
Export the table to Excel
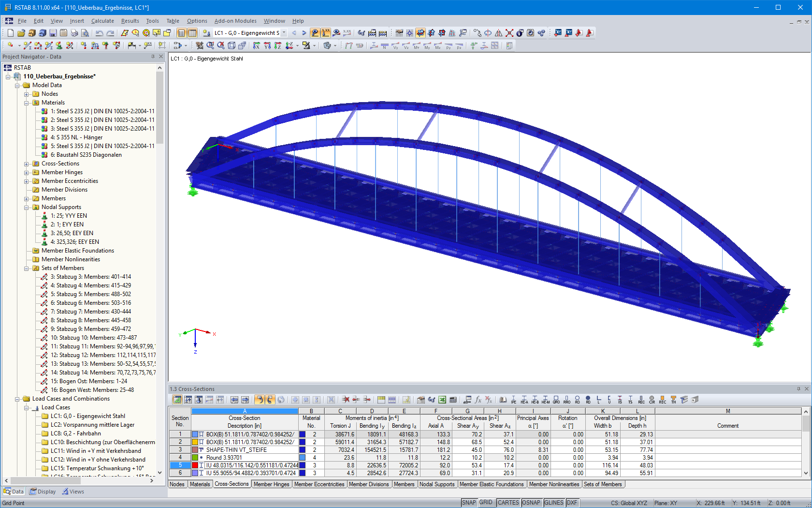(442, 400)
